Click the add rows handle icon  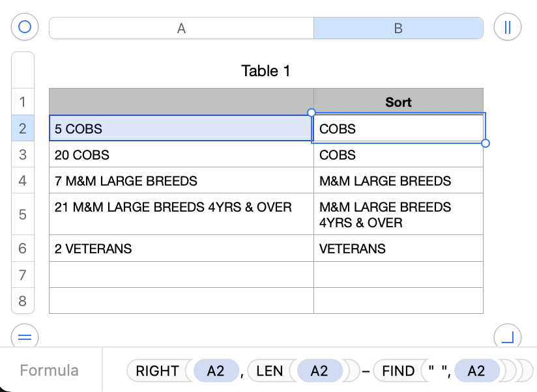pos(25,337)
